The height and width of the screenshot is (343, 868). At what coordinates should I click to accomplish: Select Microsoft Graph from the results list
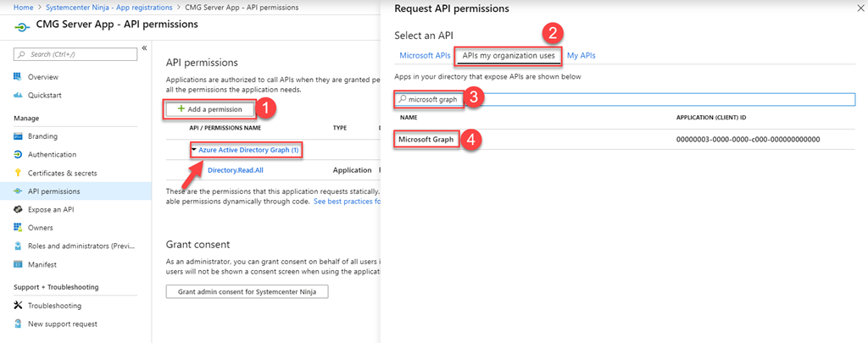click(x=427, y=140)
